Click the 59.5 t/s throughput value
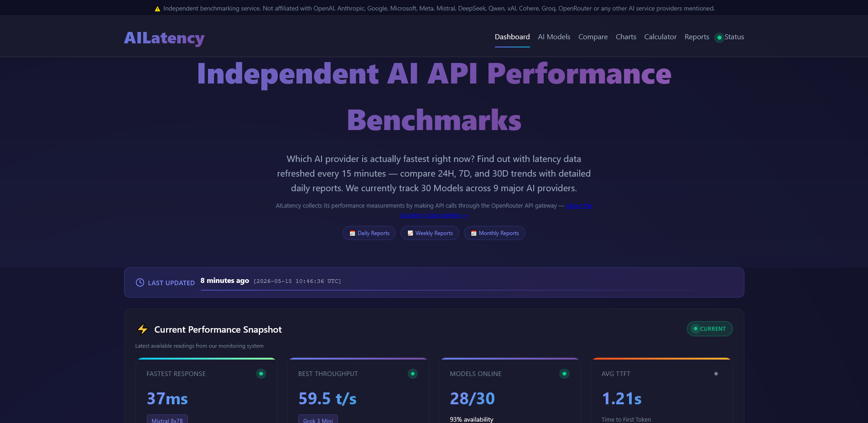868x423 pixels. 327,398
